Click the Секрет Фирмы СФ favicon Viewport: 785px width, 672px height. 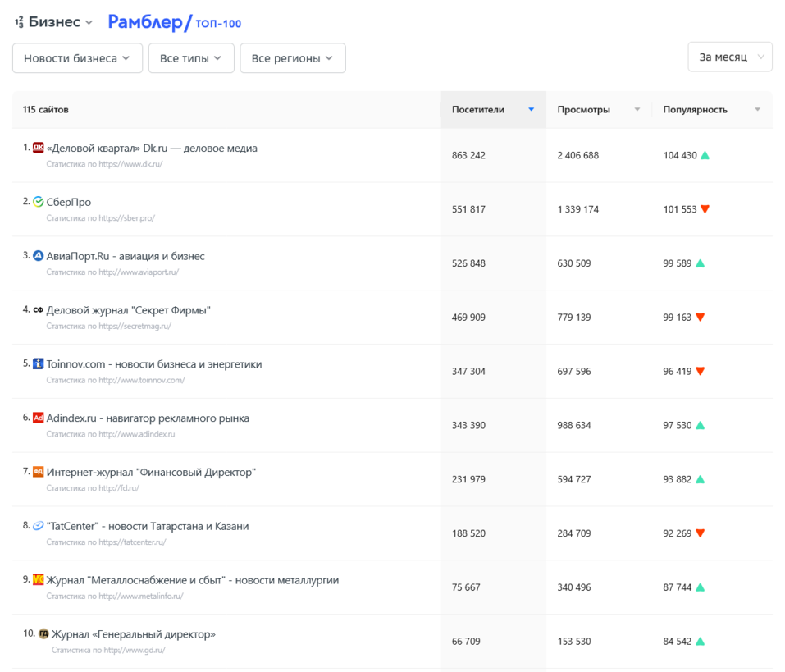tap(38, 310)
